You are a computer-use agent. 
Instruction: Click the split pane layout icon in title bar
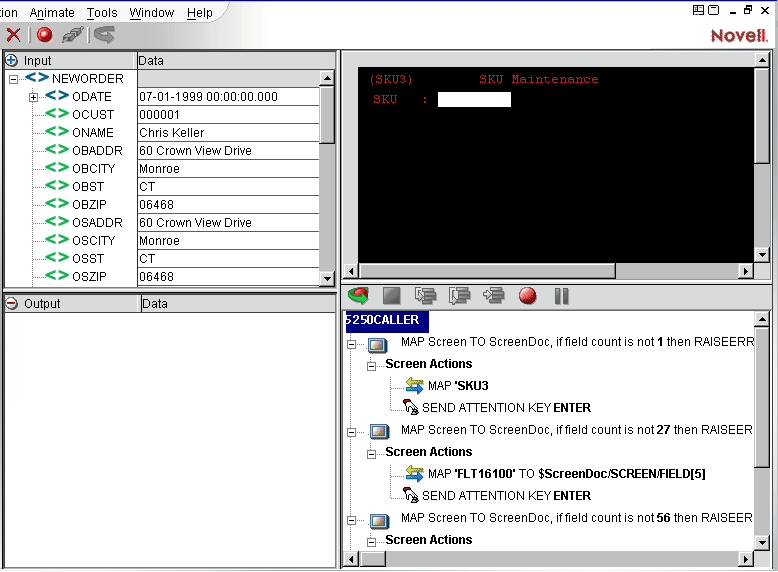[x=698, y=10]
